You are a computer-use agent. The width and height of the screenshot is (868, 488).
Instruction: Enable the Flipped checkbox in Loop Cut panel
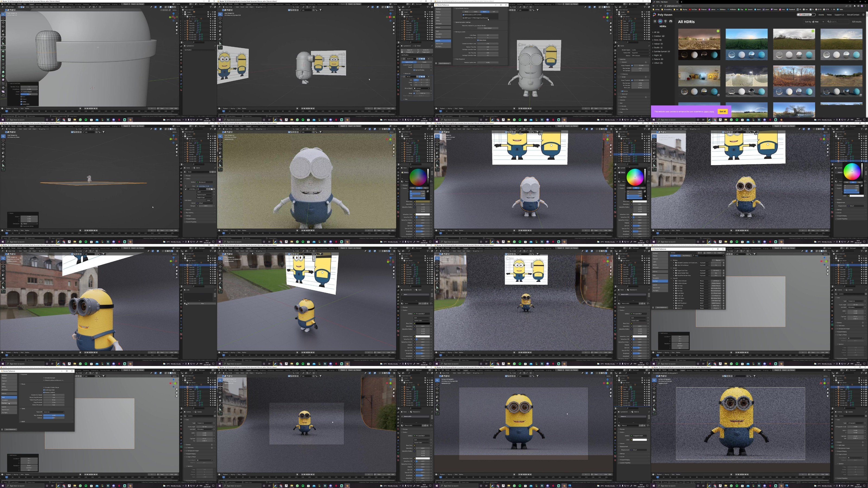click(21, 99)
